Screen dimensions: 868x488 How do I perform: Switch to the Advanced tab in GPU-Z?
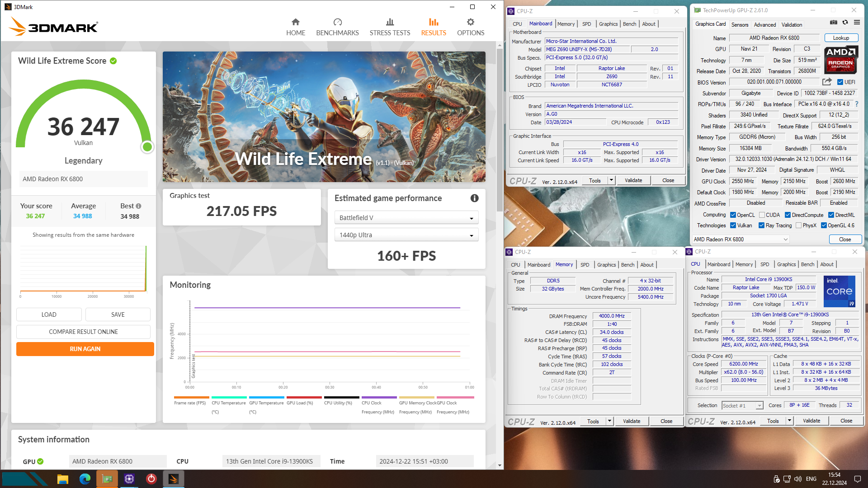pyautogui.click(x=765, y=25)
